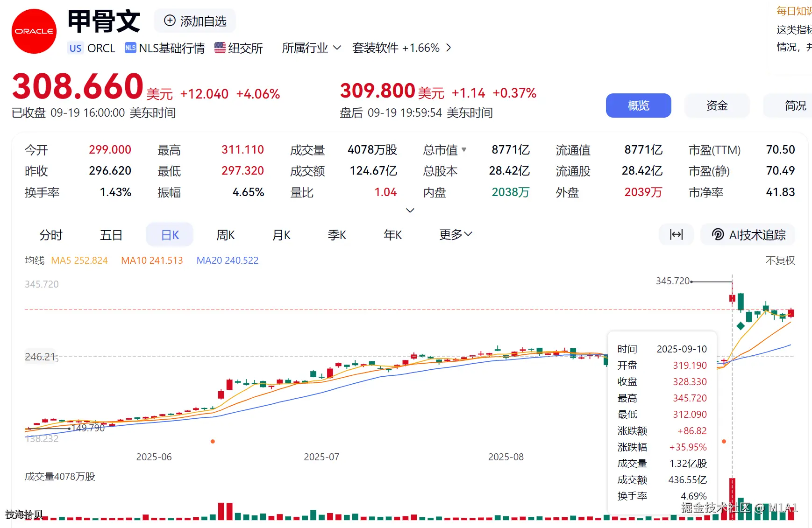Viewport: 812px width, 528px height.
Task: Click the 2025-06 date axis label
Action: (x=154, y=457)
